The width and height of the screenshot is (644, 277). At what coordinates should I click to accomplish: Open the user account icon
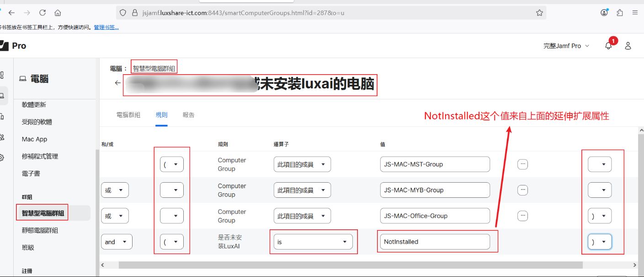coord(628,46)
